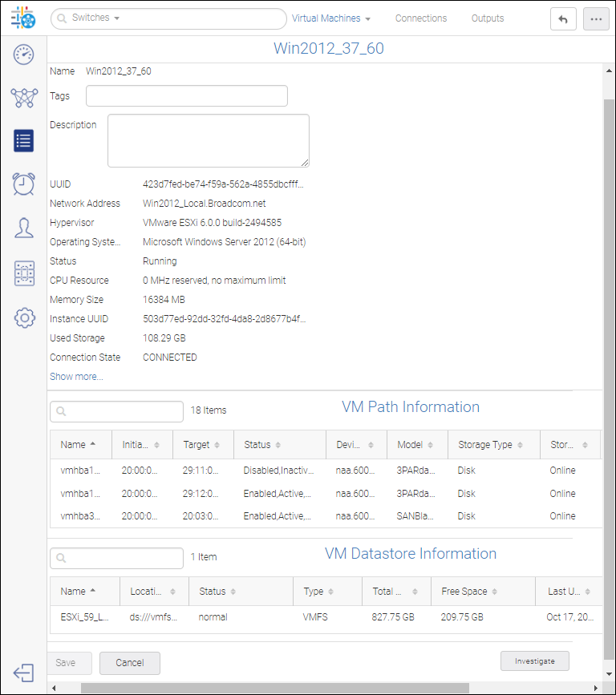Expand details with Show more link

pos(76,377)
